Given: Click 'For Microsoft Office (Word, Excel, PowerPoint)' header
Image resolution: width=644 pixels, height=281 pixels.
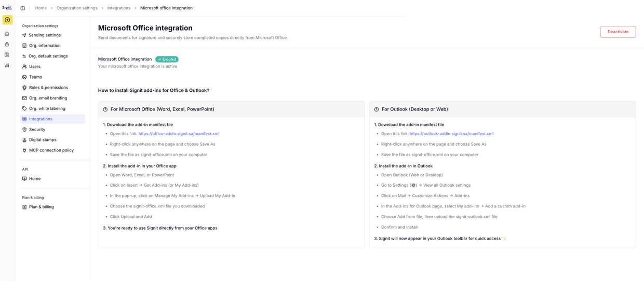Looking at the screenshot, I should point(163,109).
